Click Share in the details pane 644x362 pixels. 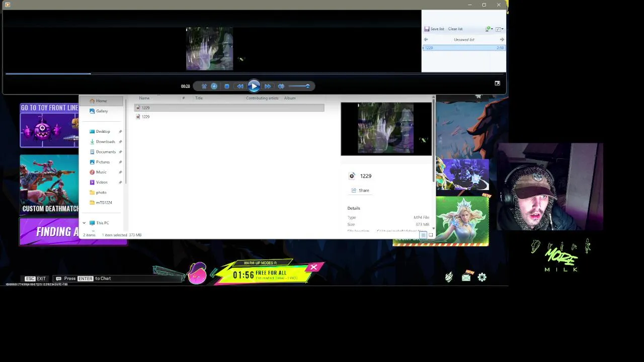pyautogui.click(x=360, y=191)
